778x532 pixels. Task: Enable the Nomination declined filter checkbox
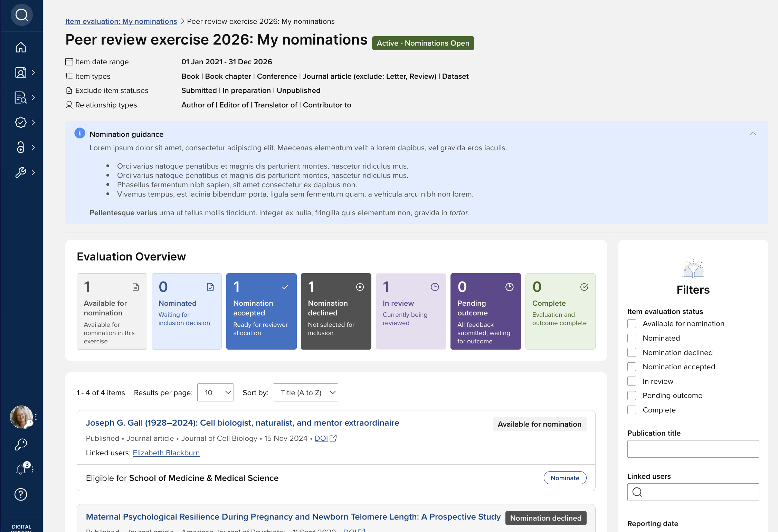coord(632,352)
